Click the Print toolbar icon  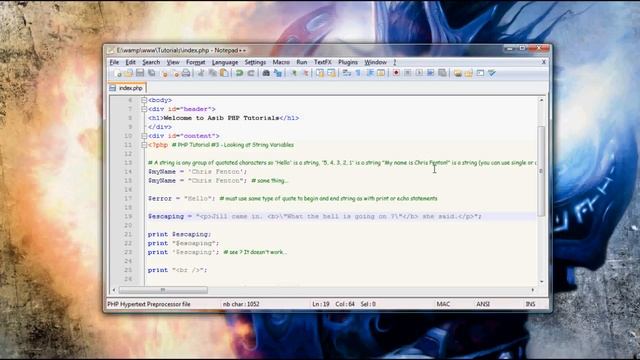click(186, 73)
